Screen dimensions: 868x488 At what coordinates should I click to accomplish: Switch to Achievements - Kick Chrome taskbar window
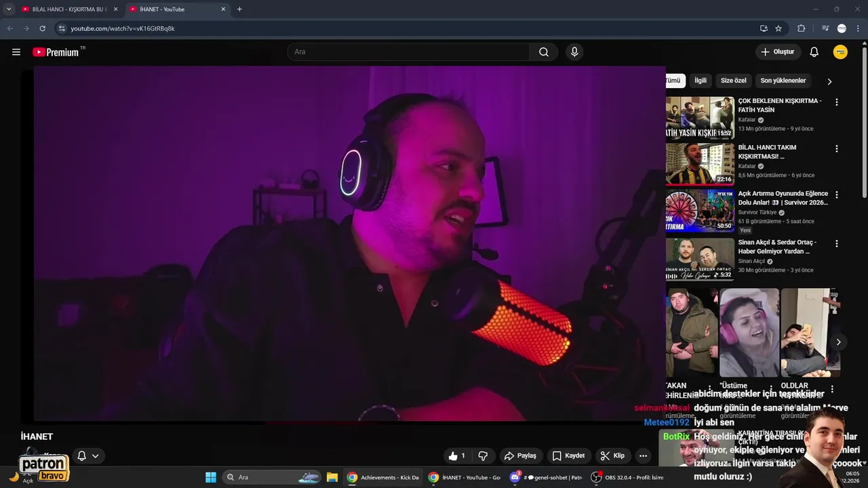(383, 477)
